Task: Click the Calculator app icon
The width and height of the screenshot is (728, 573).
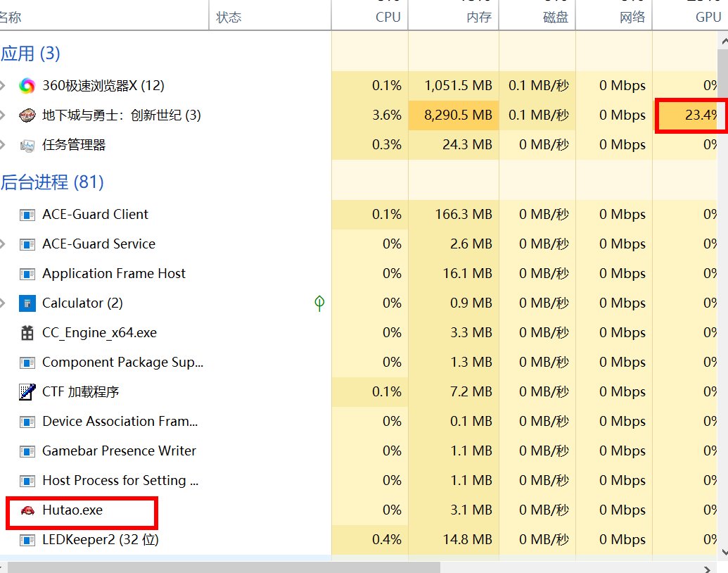Action: (27, 303)
